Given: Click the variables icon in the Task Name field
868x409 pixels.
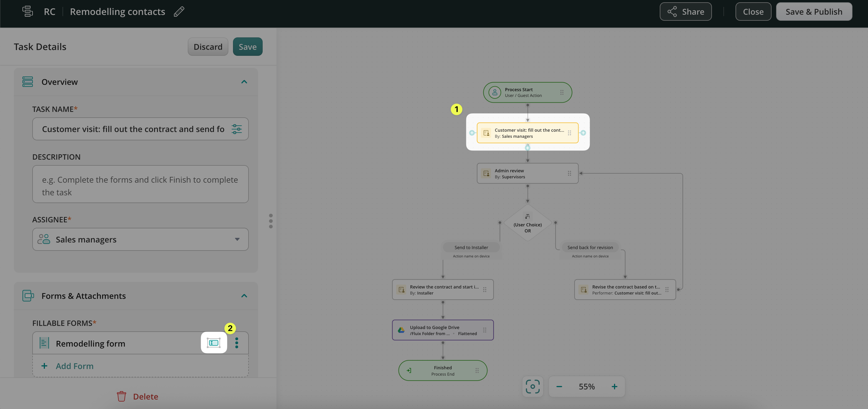Looking at the screenshot, I should (236, 129).
